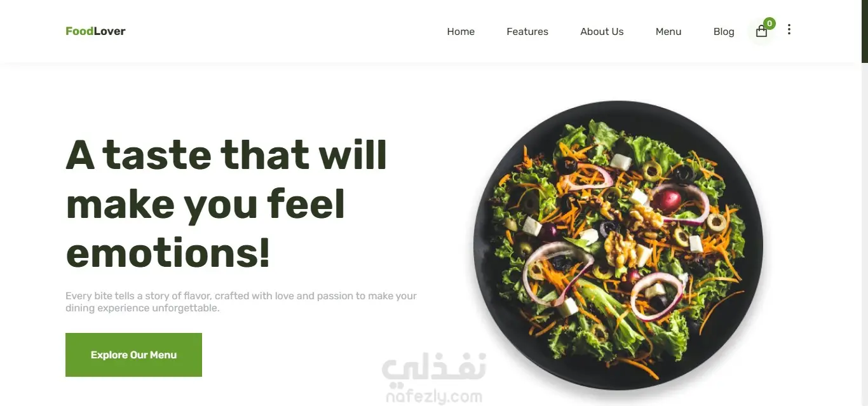This screenshot has height=406, width=868.
Task: Click the 'A taste that will' headline line
Action: [226, 155]
